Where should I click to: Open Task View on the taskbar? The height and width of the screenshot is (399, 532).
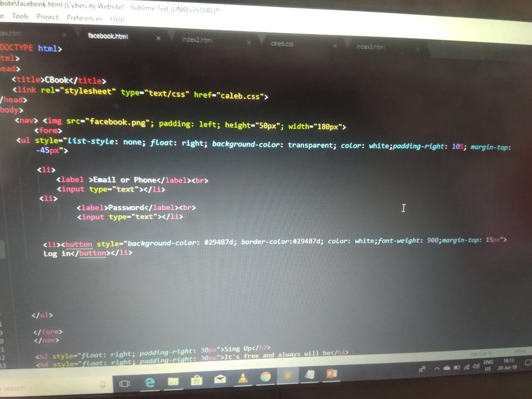click(x=125, y=383)
